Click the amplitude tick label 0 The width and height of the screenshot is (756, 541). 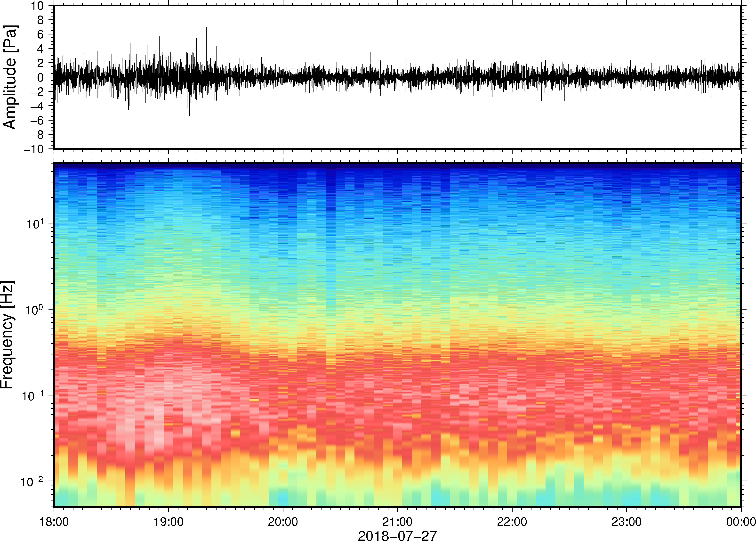[x=41, y=77]
